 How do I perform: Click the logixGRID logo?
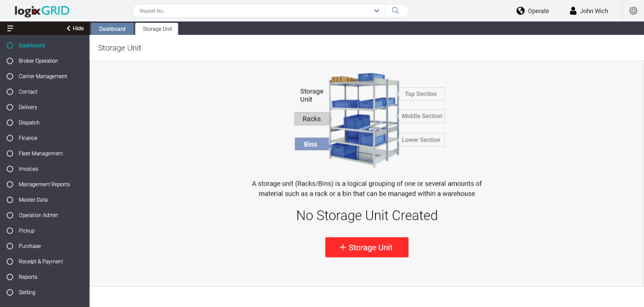(42, 11)
